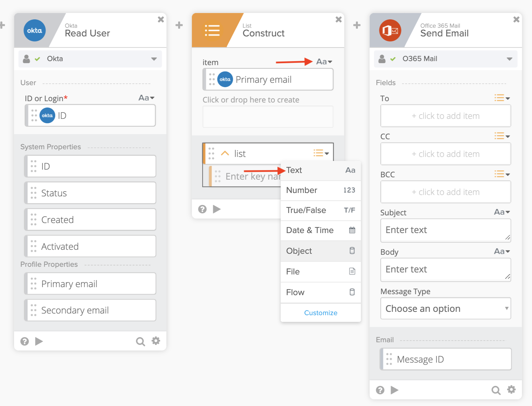Search fields in the Read User card
Screen dimensions: 532x406
[140, 341]
